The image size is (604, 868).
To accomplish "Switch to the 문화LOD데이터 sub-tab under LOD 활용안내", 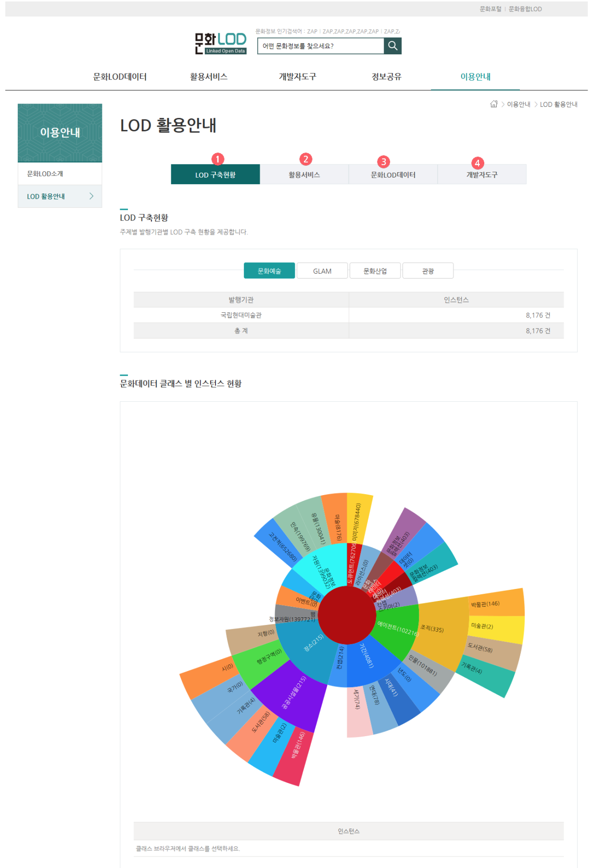I will tap(393, 174).
